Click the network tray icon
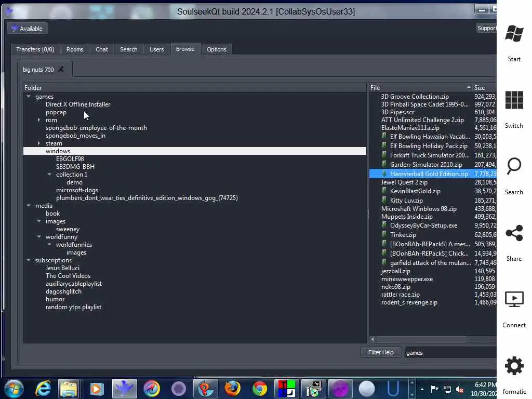Image resolution: width=532 pixels, height=399 pixels. [447, 389]
